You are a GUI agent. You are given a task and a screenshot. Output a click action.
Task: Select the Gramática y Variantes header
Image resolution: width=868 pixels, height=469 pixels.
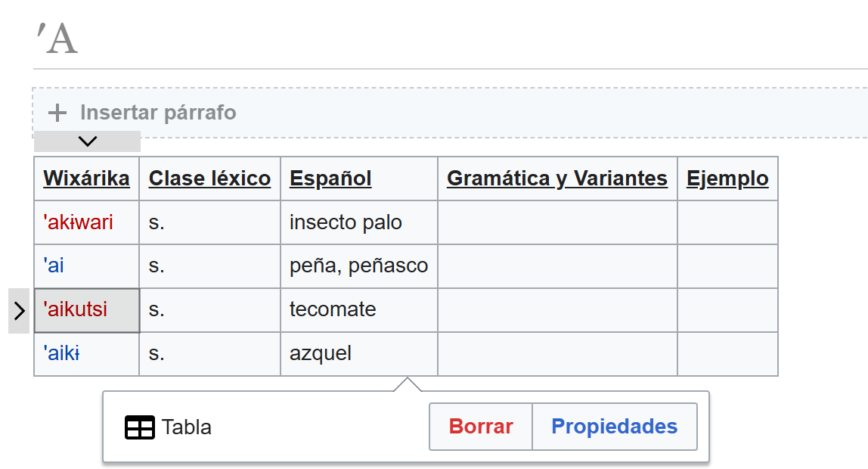[557, 179]
